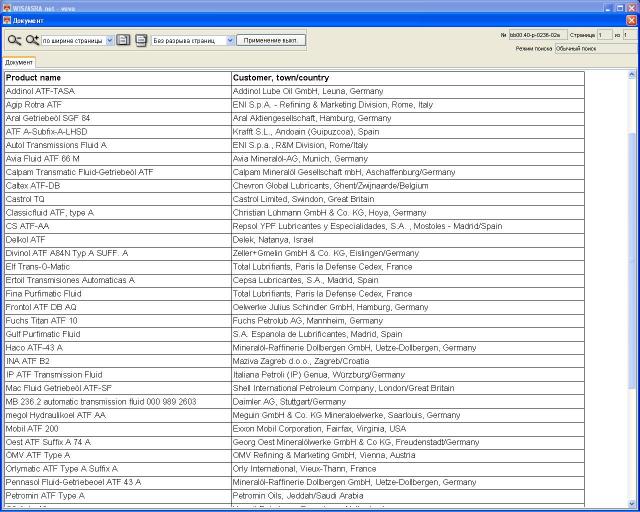Click 'Petromin Oils, Jeddah/Saudi Arabia' cell

[x=408, y=496]
